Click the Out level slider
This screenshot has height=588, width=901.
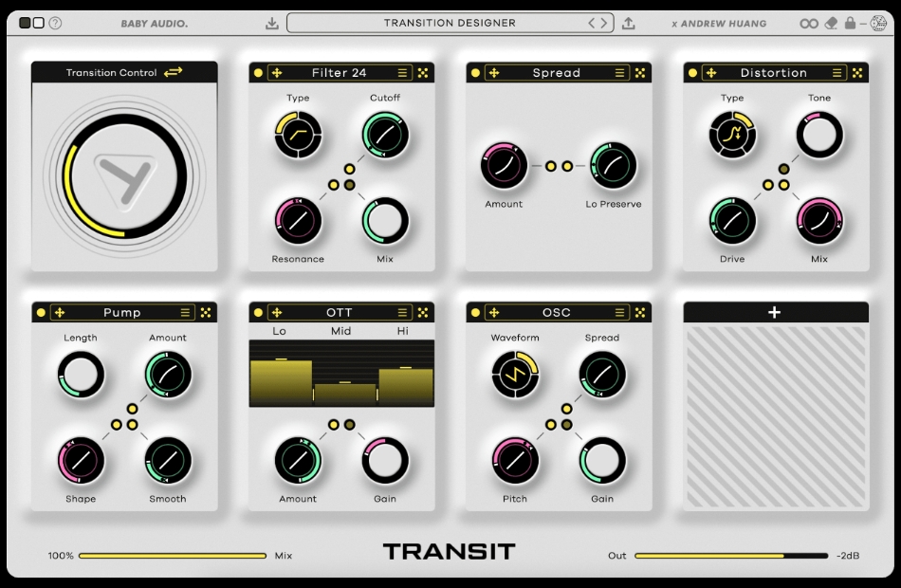(731, 556)
